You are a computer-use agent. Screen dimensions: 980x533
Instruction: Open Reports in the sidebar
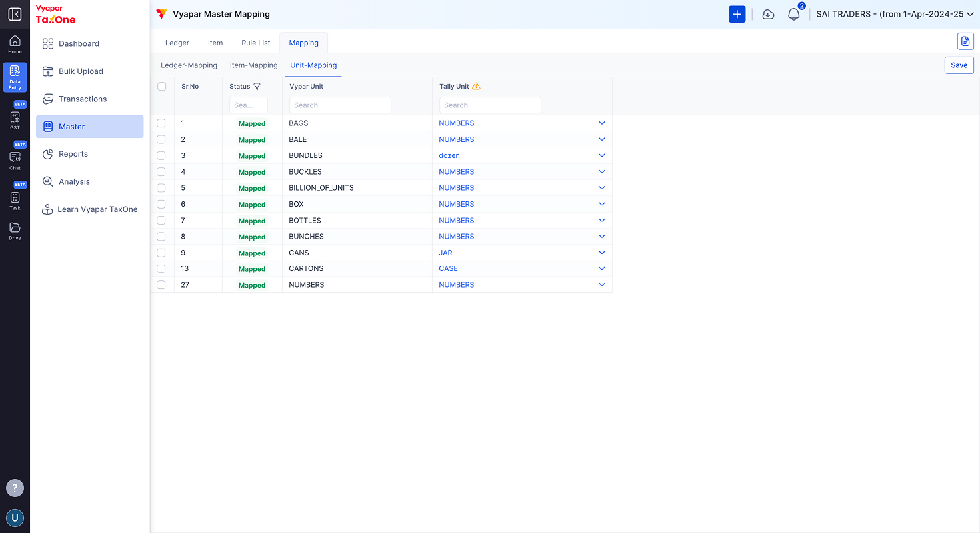pos(89,154)
